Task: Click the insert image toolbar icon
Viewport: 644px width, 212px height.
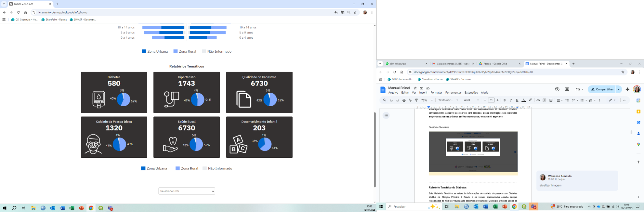Action: pyautogui.click(x=551, y=100)
